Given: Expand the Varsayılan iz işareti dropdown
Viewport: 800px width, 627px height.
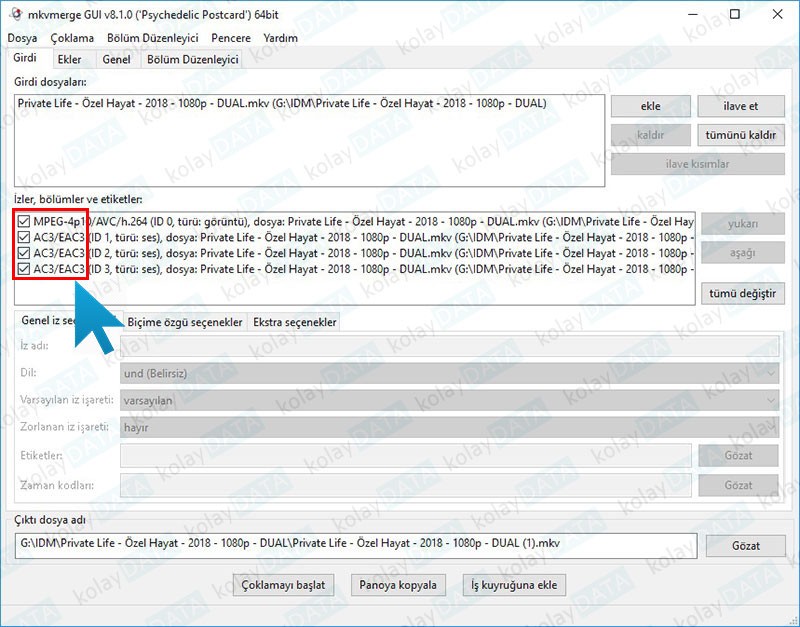Looking at the screenshot, I should coord(448,400).
